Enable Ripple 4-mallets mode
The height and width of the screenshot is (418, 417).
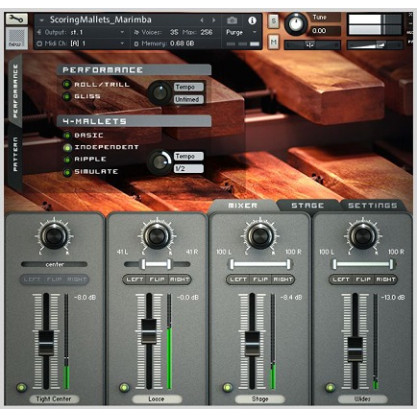point(67,160)
